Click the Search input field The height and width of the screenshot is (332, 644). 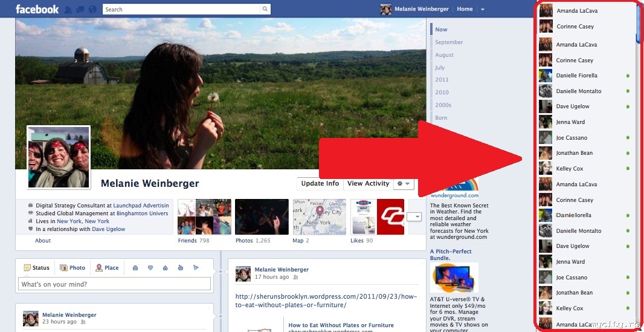pos(181,9)
